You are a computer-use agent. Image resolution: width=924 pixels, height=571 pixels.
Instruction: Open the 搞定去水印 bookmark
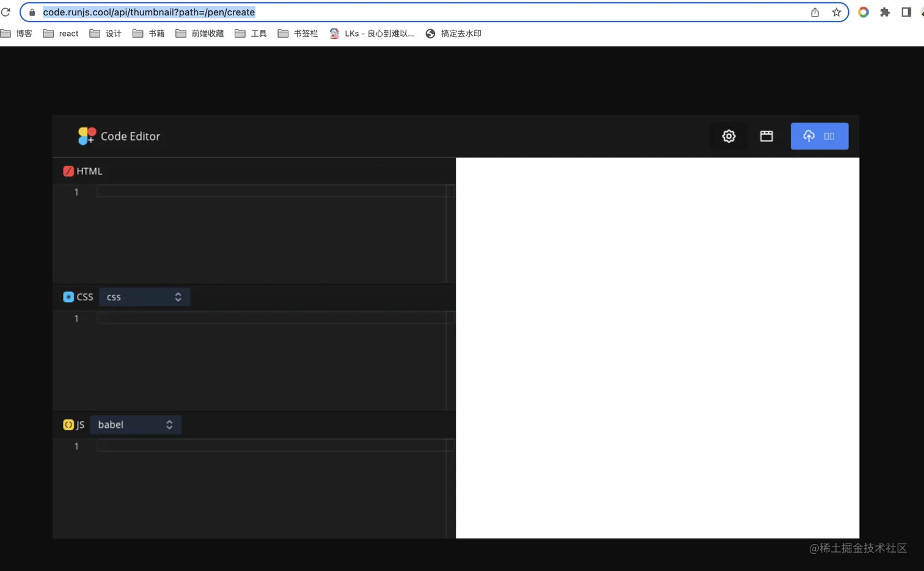coord(453,34)
